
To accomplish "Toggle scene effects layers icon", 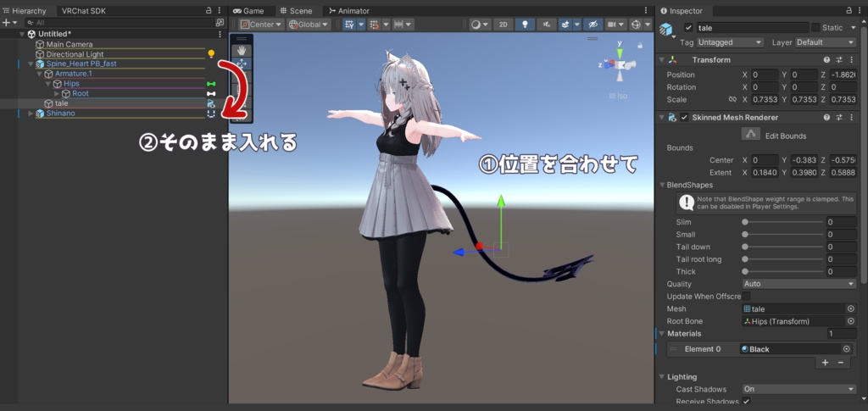I will pos(565,25).
